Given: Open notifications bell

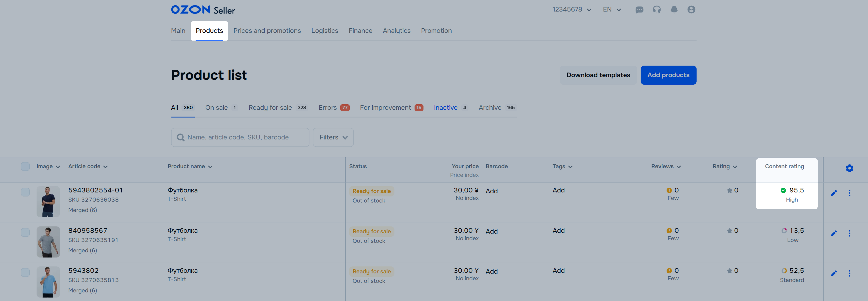Looking at the screenshot, I should click(674, 10).
